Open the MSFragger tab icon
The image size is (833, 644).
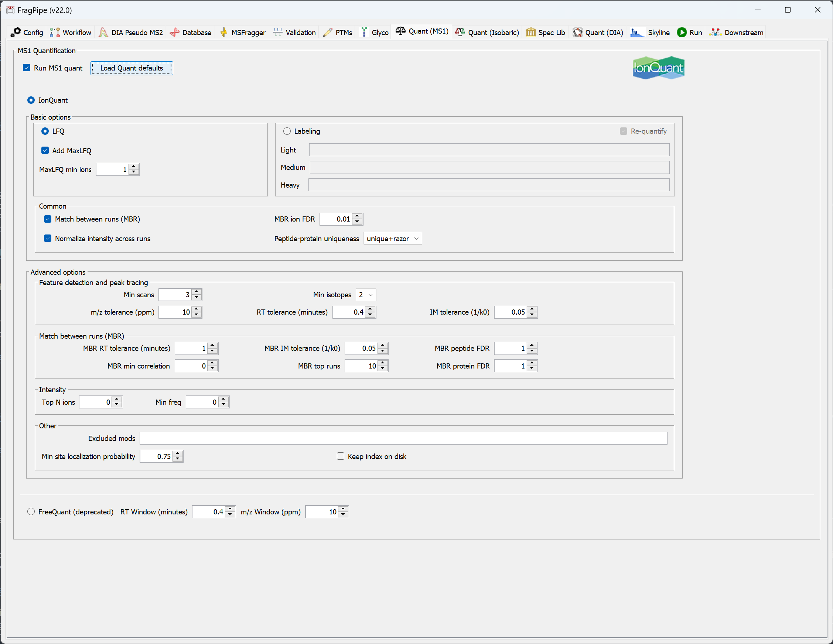point(224,32)
